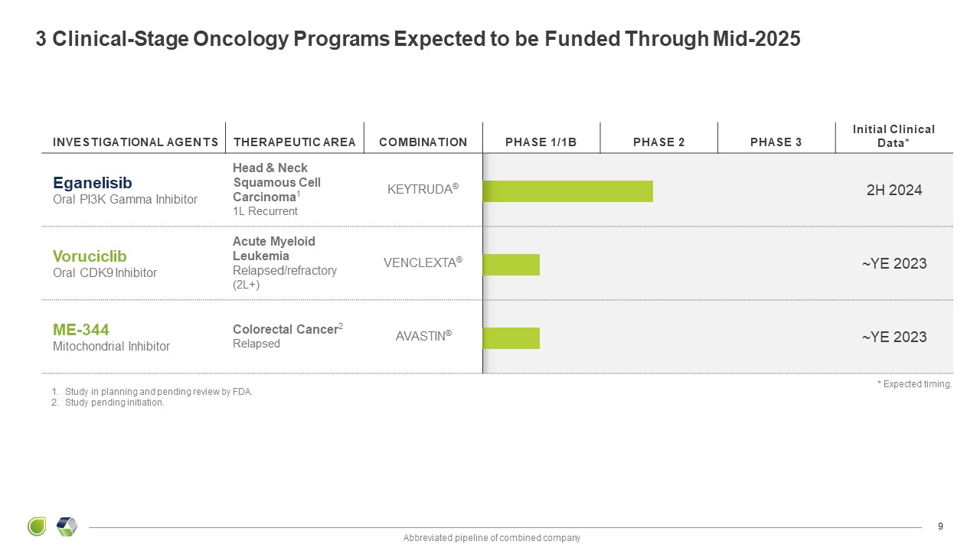
Task: Click the Investigational Agents column header
Action: [135, 142]
